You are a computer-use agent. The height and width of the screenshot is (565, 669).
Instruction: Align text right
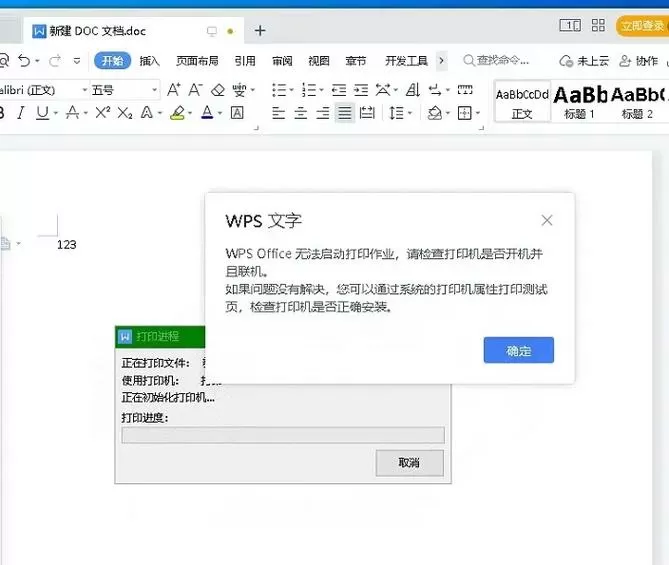point(323,113)
